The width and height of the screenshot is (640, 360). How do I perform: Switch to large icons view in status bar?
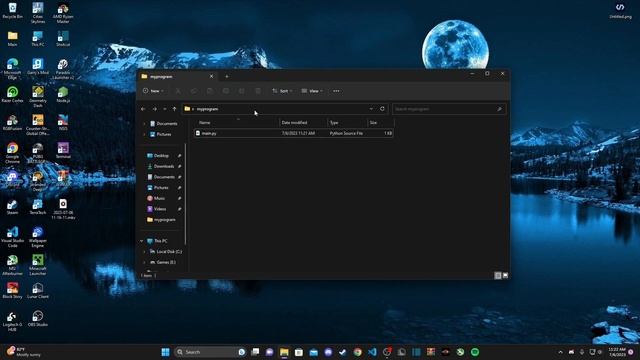coord(505,276)
